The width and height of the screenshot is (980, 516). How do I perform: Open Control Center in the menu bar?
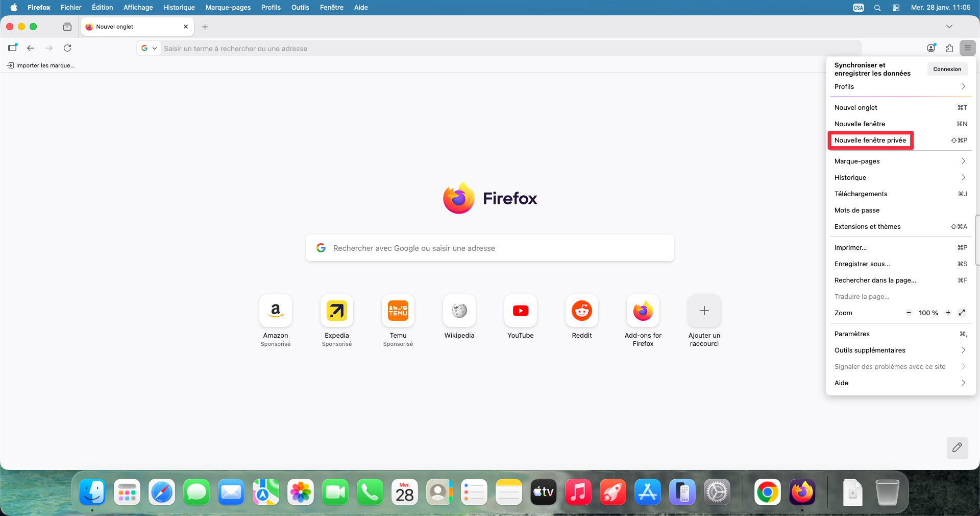[x=896, y=8]
